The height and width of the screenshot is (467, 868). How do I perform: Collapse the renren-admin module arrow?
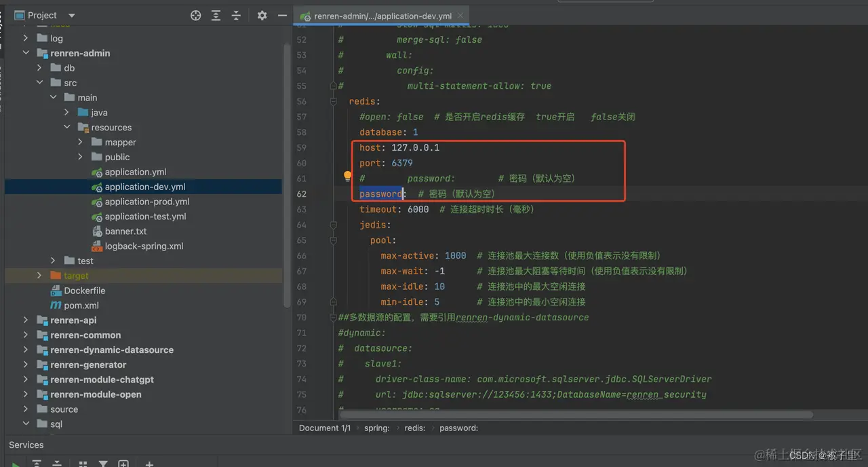click(x=26, y=53)
